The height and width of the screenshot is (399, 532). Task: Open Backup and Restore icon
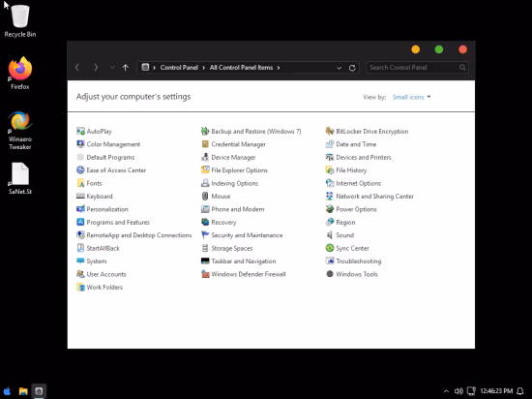[205, 132]
